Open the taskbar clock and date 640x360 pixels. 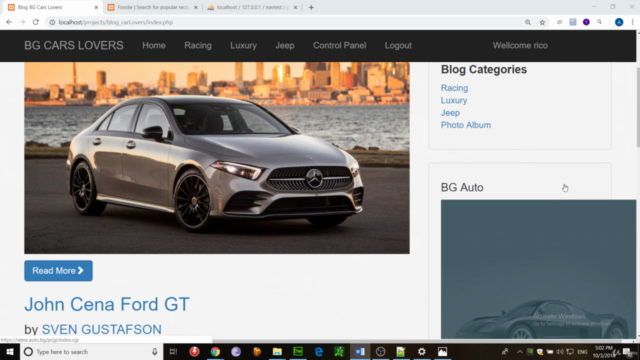pyautogui.click(x=603, y=351)
